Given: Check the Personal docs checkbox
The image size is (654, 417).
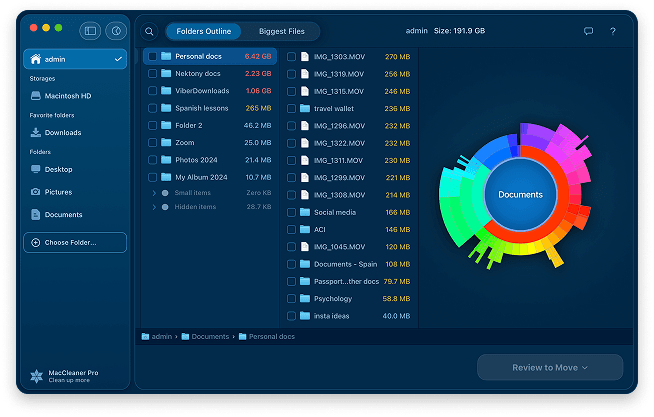Looking at the screenshot, I should click(152, 57).
